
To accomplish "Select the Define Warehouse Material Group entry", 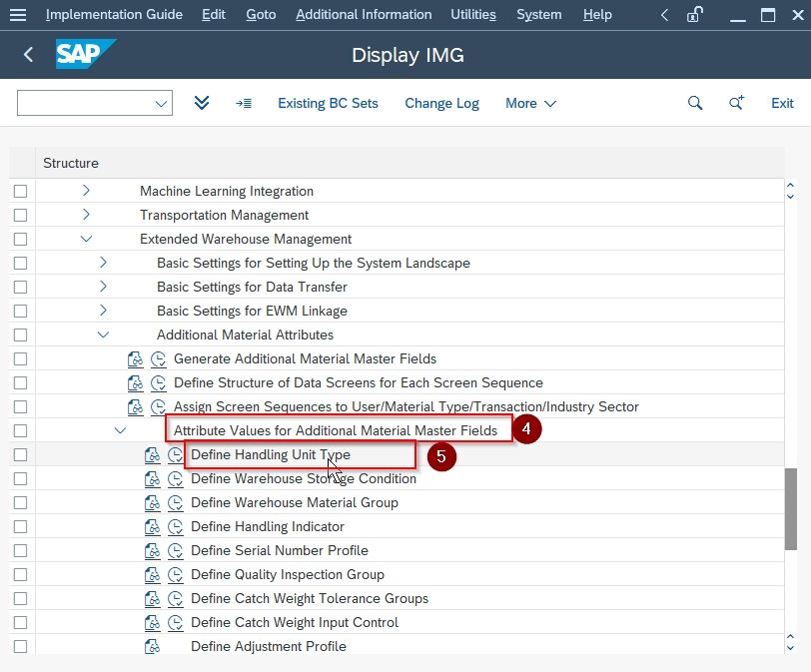I will click(x=295, y=503).
